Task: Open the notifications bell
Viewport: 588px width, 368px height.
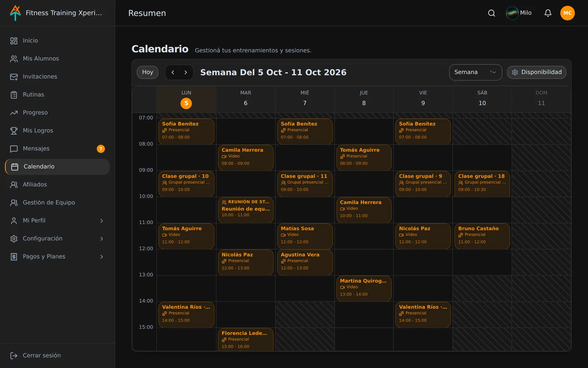Action: click(548, 13)
